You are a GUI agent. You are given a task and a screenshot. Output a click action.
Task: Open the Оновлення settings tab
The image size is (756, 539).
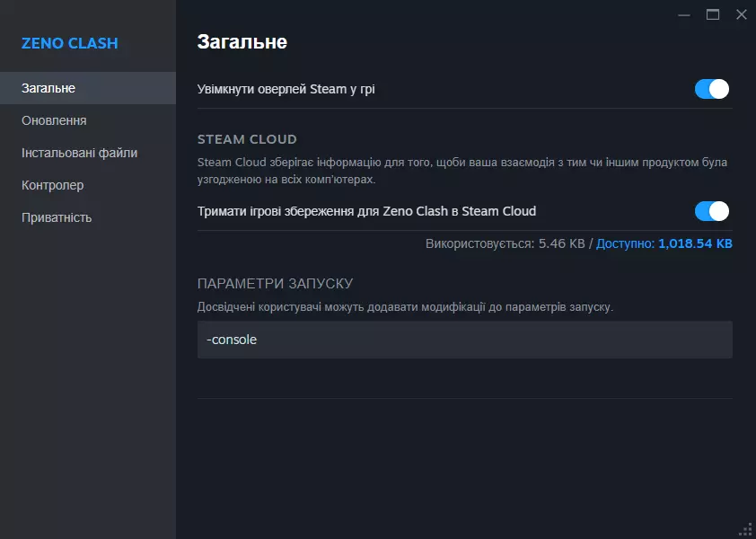[x=54, y=120]
